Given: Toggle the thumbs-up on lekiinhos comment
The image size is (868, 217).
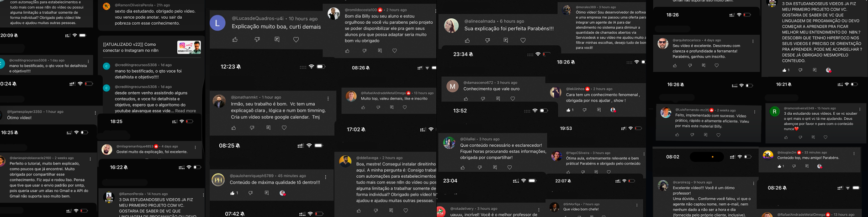Looking at the screenshot, I should coord(568,110).
